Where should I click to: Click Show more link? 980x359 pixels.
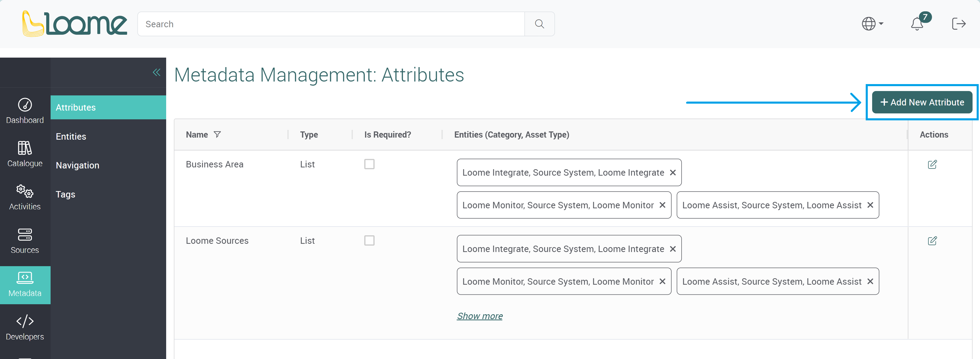[479, 316]
